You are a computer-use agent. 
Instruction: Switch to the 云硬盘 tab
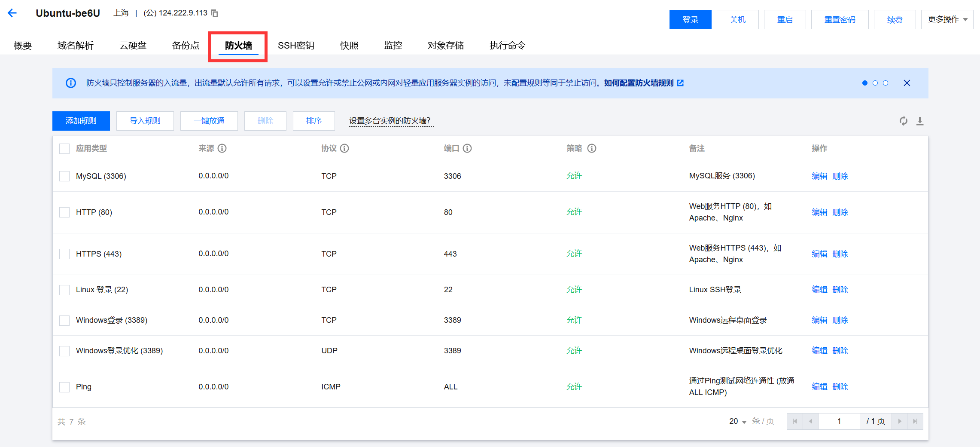[x=133, y=45]
